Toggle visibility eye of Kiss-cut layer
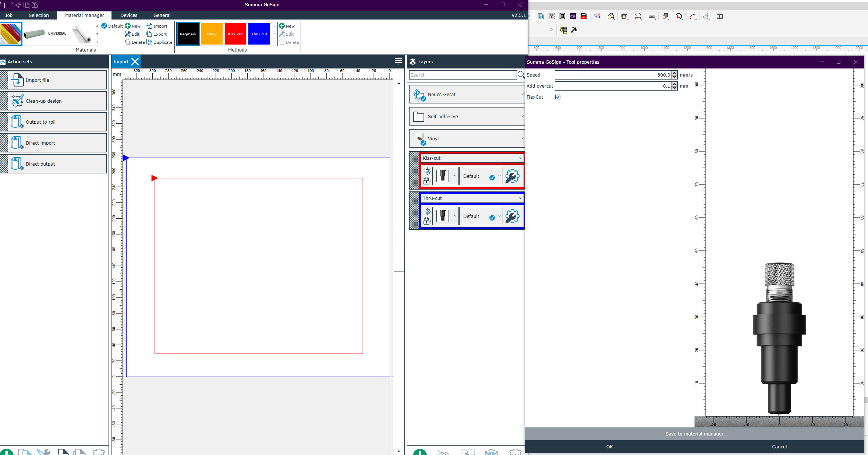868x455 pixels. 427,171
